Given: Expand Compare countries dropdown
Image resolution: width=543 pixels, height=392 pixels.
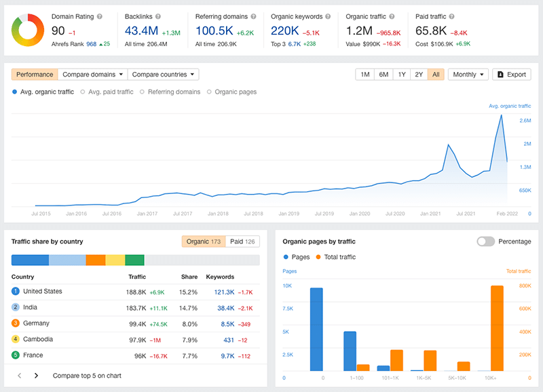Looking at the screenshot, I should coord(163,75).
